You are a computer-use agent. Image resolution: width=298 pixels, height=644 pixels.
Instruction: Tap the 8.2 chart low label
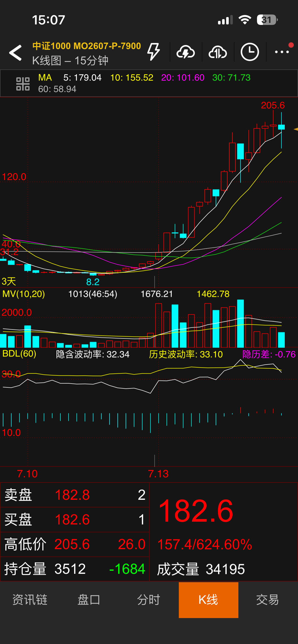pyautogui.click(x=93, y=282)
